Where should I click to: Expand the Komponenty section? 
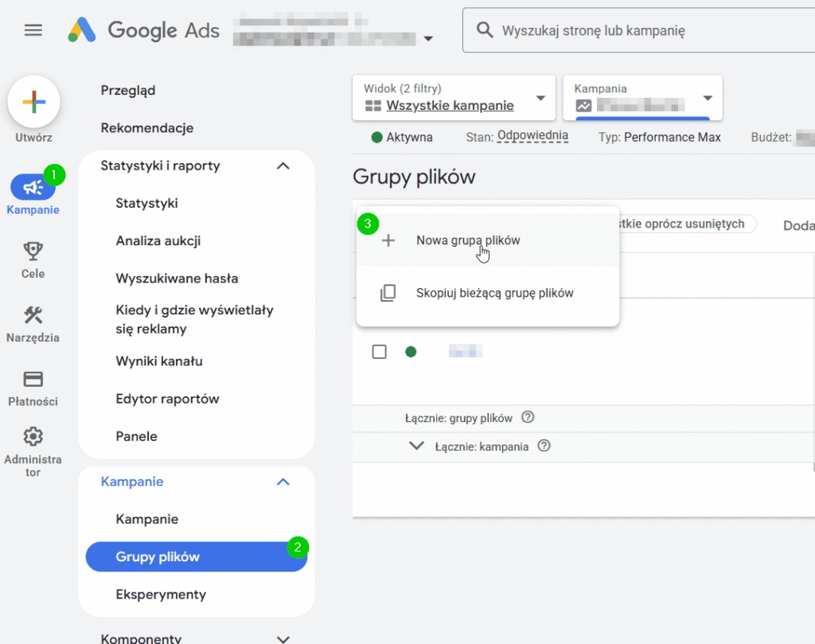283,638
